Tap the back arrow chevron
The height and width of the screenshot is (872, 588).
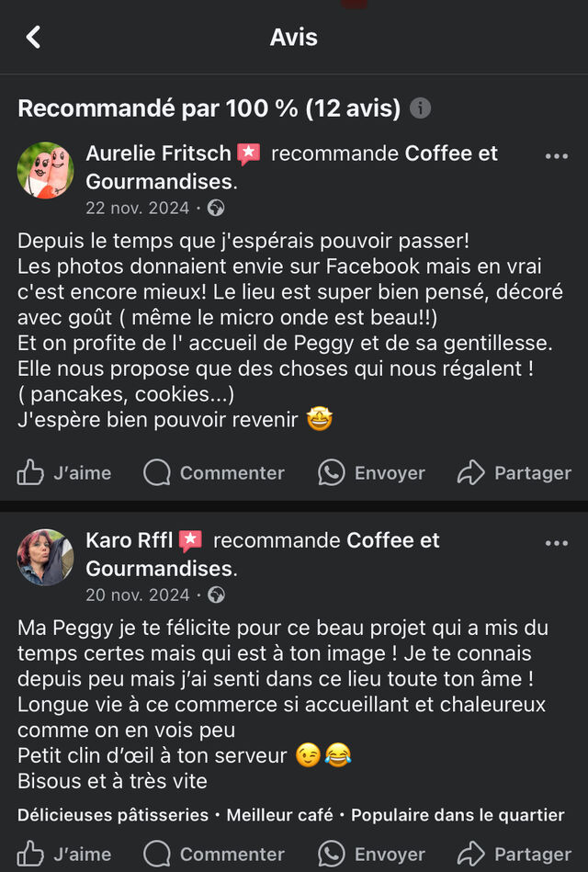(34, 37)
